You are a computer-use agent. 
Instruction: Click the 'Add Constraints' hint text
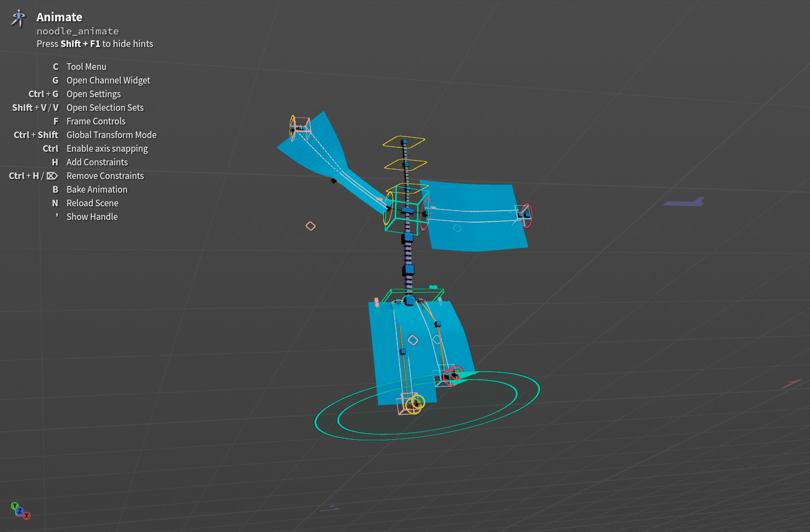[x=97, y=162]
